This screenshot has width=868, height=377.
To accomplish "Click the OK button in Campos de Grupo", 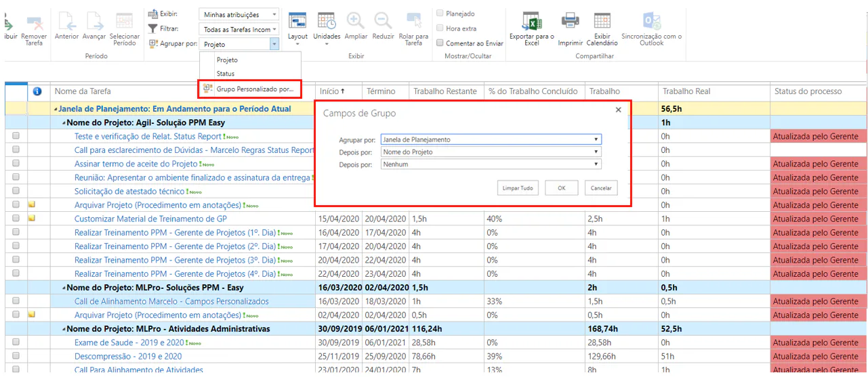I will (x=562, y=188).
